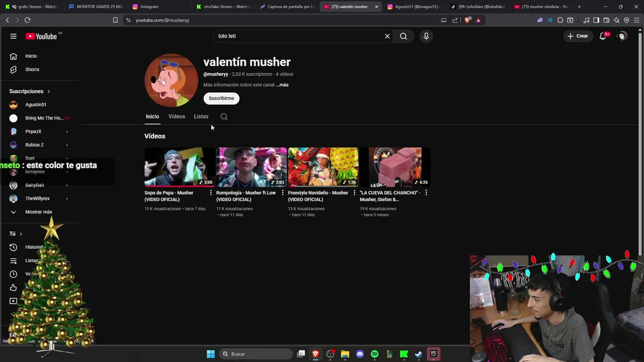Switch to the Vídeos channel tab
644x362 pixels.
click(177, 117)
